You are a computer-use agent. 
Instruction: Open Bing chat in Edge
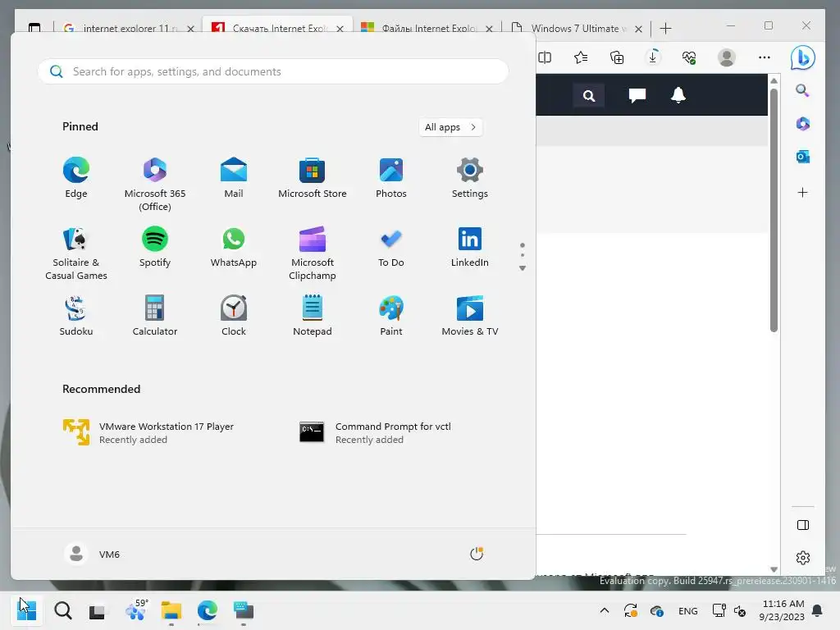pos(802,57)
